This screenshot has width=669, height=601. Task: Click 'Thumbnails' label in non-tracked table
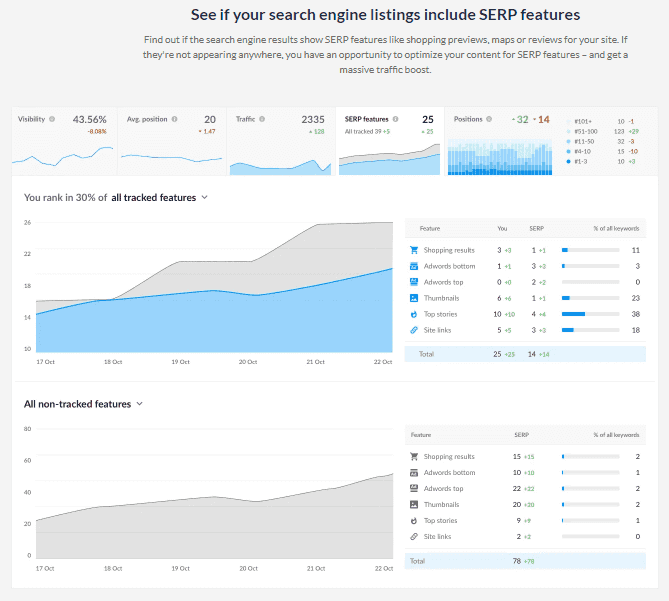(441, 505)
